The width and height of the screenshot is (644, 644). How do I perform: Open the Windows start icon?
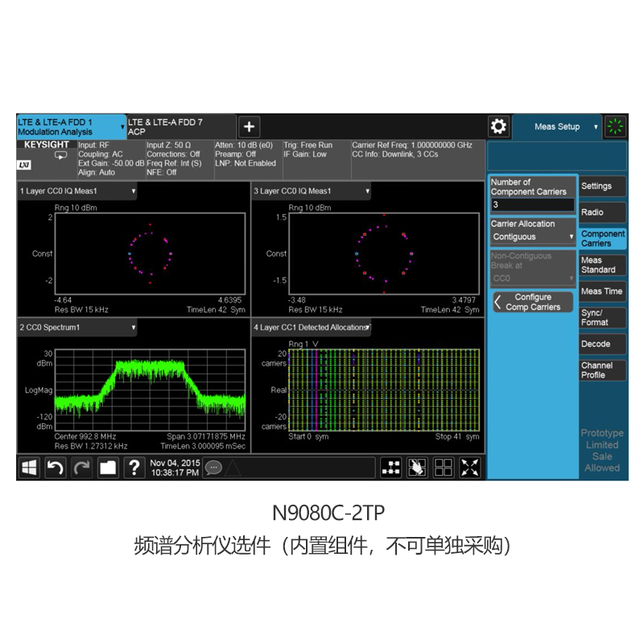coord(29,468)
